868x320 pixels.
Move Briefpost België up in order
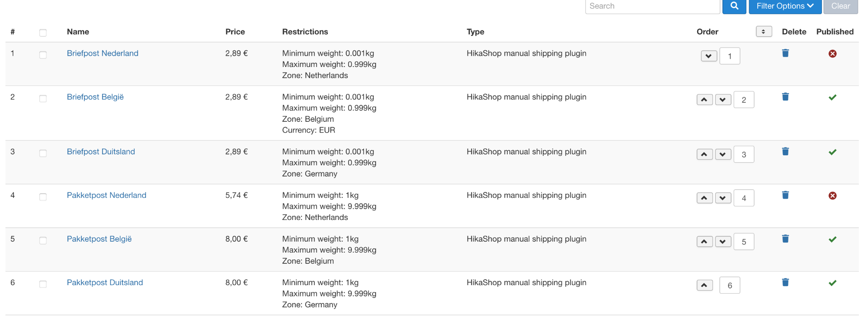coord(704,100)
